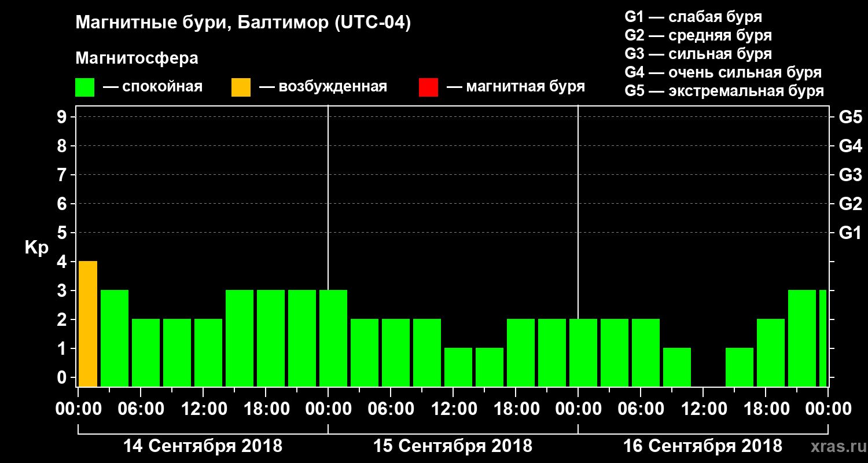Click the red 'магнитная буря' legend swatch

coord(428,87)
